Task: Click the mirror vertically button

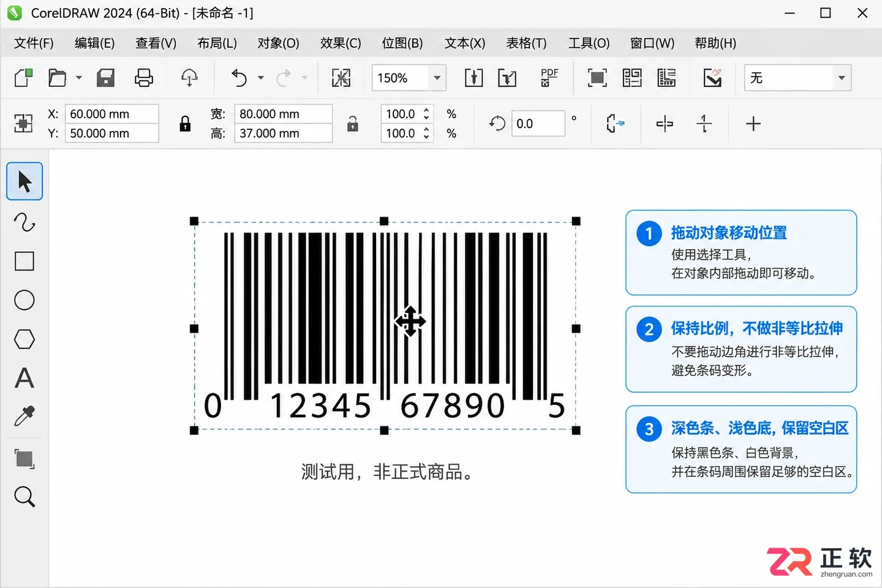Action: pos(704,124)
